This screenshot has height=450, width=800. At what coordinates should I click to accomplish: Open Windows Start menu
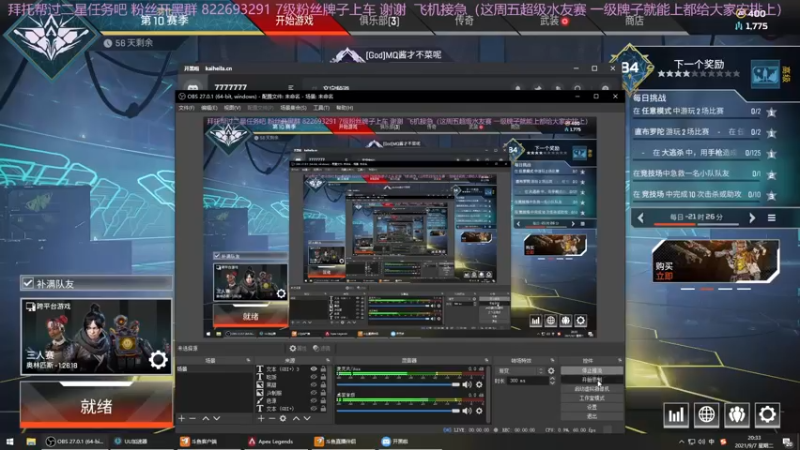click(10, 441)
